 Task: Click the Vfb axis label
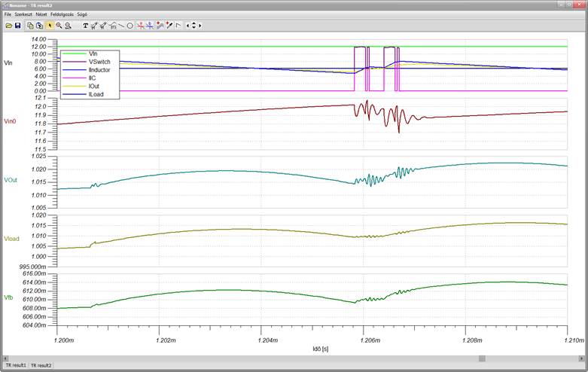[x=8, y=297]
